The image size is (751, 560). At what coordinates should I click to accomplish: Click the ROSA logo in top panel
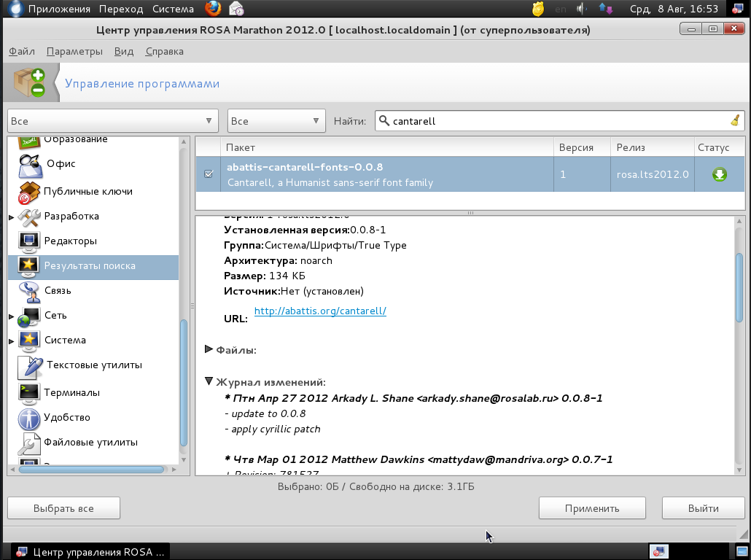(15, 9)
